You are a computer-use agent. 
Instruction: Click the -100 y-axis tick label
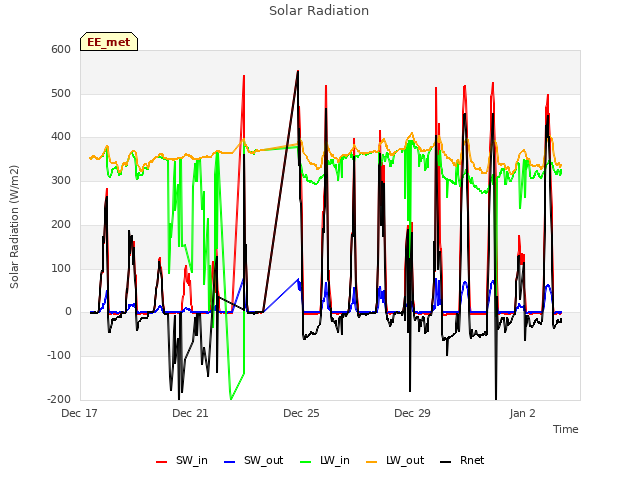[x=59, y=356]
